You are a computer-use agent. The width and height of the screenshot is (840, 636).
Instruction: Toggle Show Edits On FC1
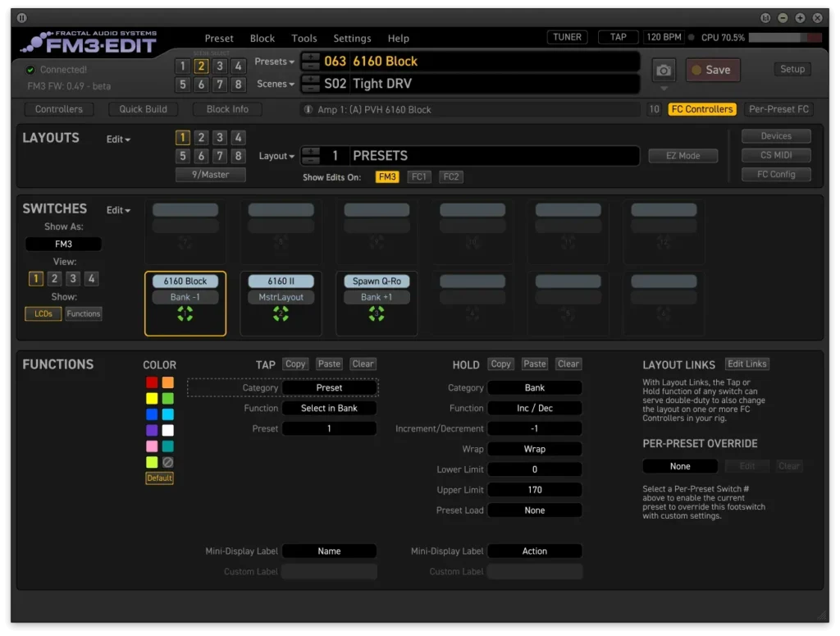[419, 176]
